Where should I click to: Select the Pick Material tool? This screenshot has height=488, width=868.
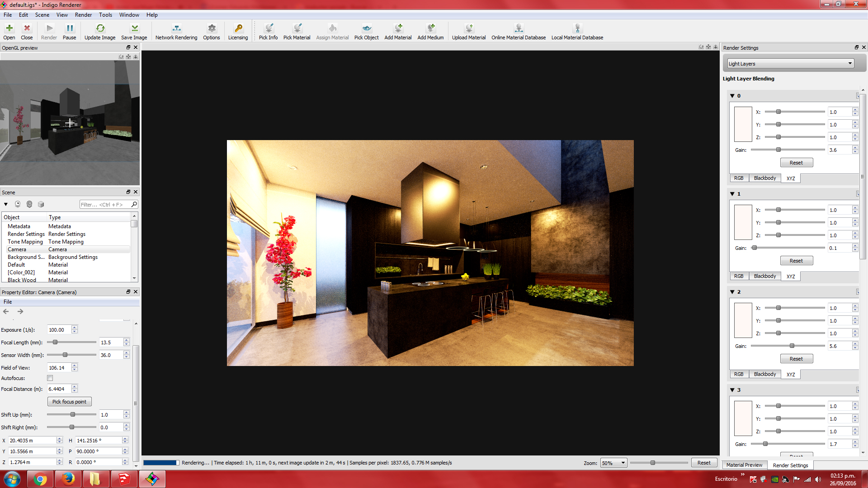(297, 32)
